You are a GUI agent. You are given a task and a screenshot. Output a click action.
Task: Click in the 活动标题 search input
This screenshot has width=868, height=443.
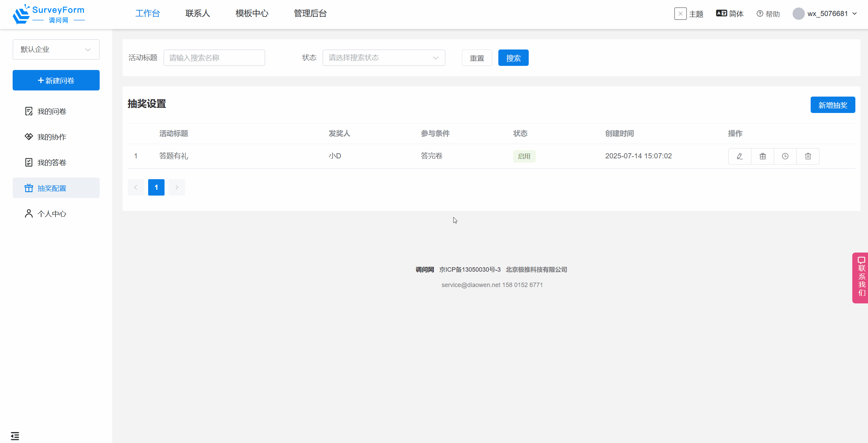pyautogui.click(x=214, y=58)
